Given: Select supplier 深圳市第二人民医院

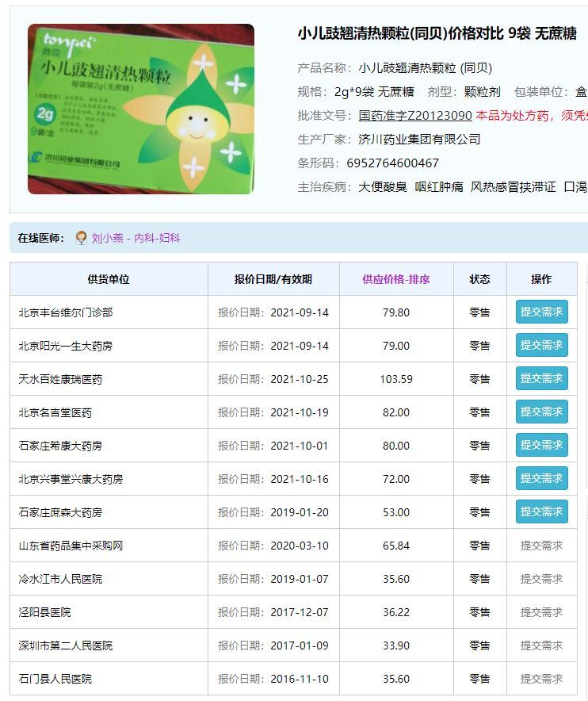Looking at the screenshot, I should pyautogui.click(x=66, y=645).
